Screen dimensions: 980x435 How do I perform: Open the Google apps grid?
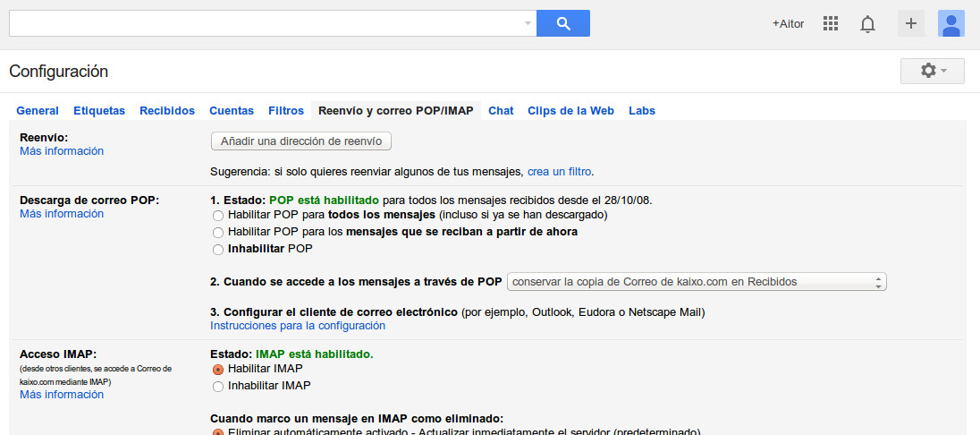(x=830, y=23)
